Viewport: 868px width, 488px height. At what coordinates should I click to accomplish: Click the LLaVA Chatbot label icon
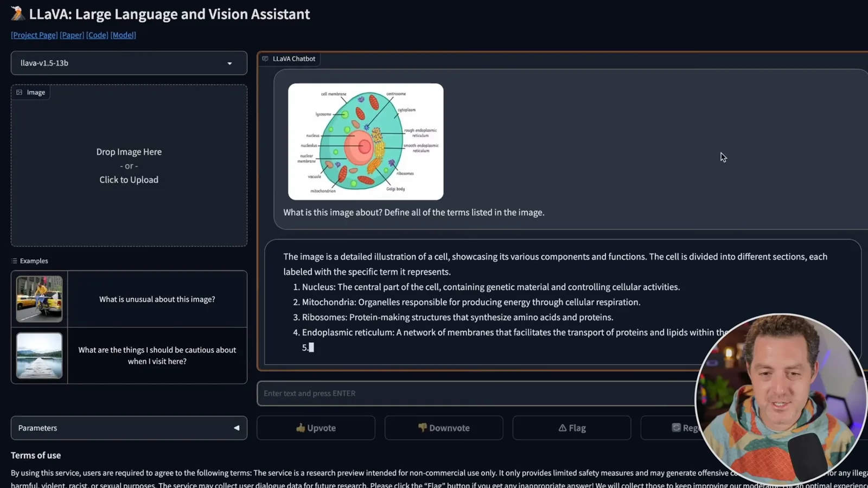(x=265, y=59)
